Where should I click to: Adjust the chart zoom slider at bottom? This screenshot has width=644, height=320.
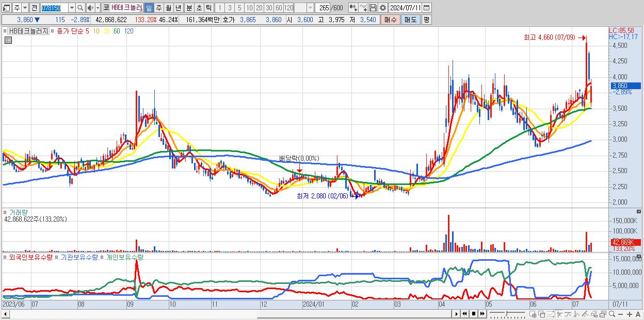507,314
